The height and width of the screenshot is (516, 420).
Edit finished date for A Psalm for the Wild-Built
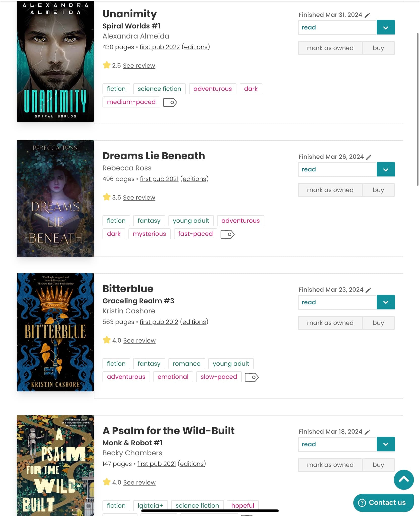point(367,432)
